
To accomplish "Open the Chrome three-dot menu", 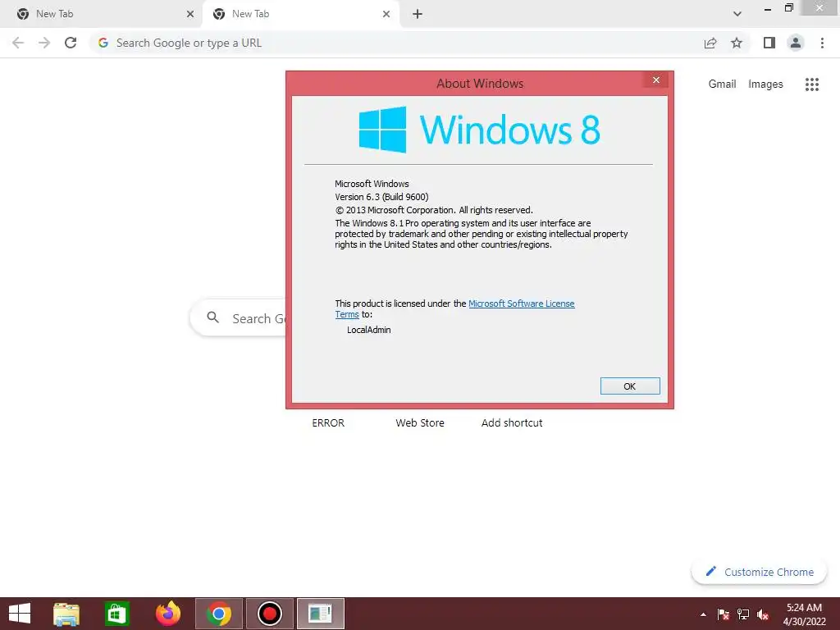I will [822, 43].
